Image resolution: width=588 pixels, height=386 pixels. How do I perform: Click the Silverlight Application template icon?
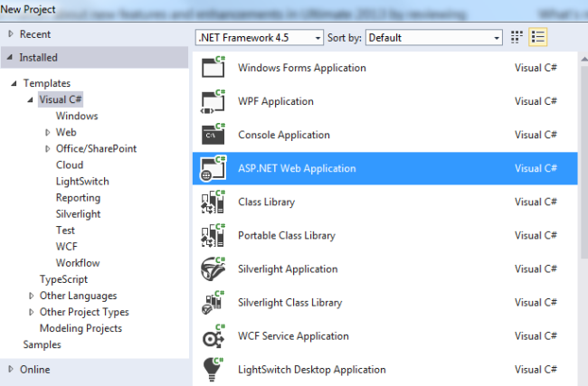click(x=213, y=268)
